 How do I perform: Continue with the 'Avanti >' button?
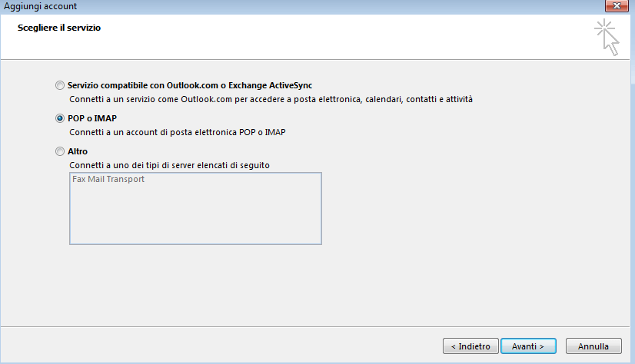(x=528, y=346)
